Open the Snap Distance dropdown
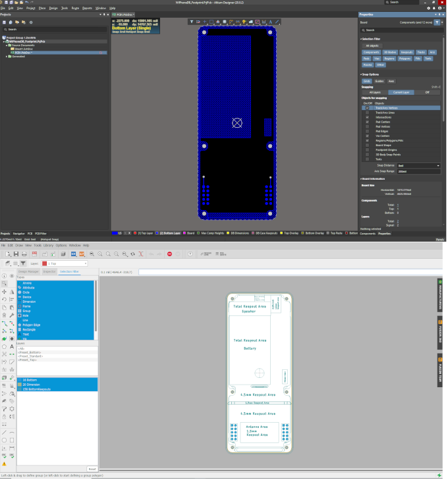448x480 pixels. 418,165
